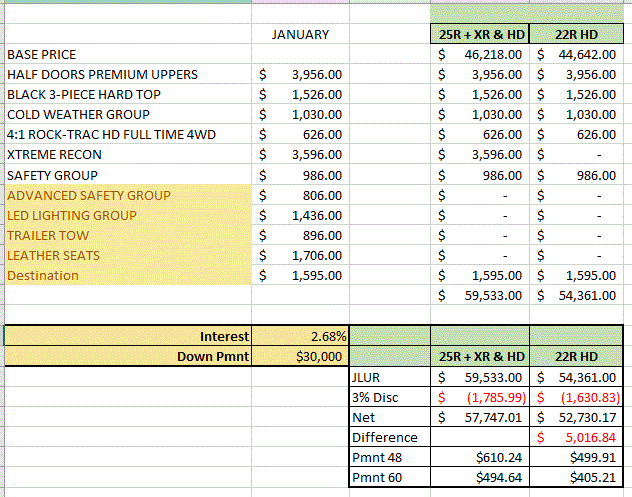Click January 1,706.00 Leather Seats price
This screenshot has height=497, width=632.
(x=300, y=255)
